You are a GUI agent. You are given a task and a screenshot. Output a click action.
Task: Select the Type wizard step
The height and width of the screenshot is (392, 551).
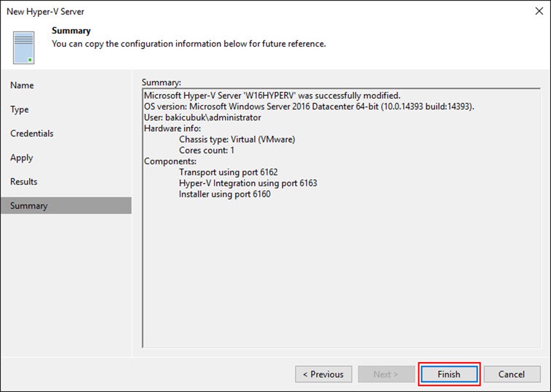(x=20, y=110)
